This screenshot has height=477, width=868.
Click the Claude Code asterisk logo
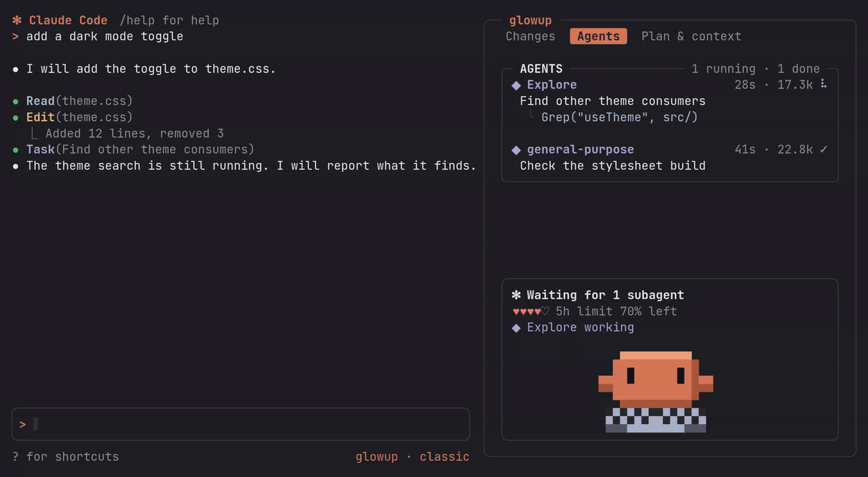tap(17, 20)
